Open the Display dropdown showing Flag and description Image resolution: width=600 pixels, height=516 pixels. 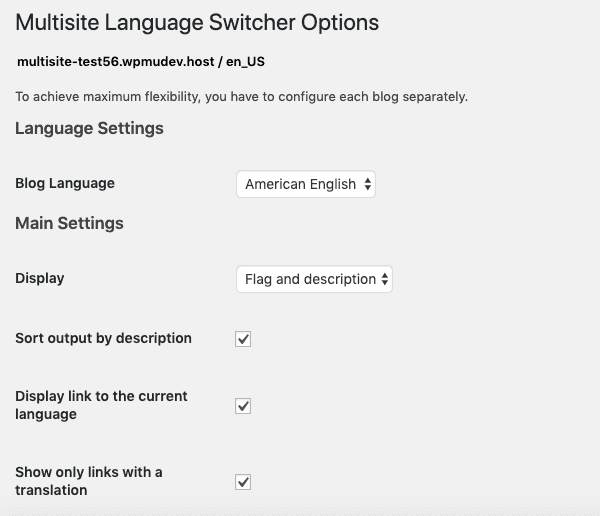point(314,279)
